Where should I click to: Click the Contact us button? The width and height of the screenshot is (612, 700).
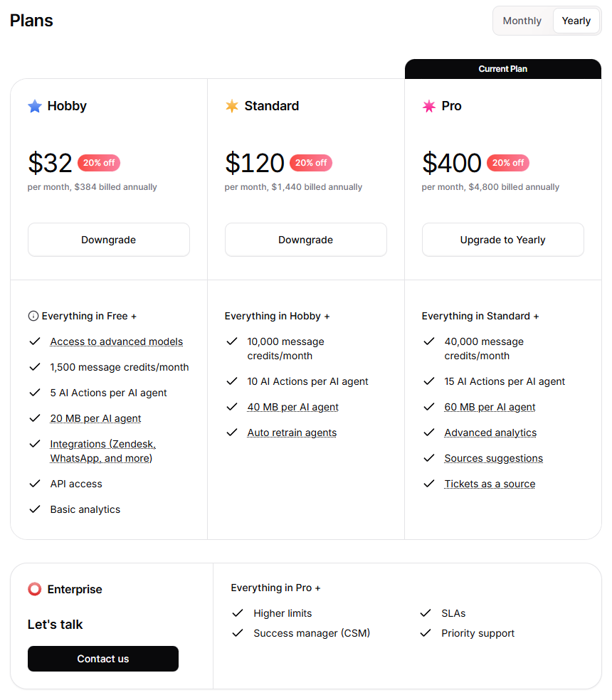[103, 659]
